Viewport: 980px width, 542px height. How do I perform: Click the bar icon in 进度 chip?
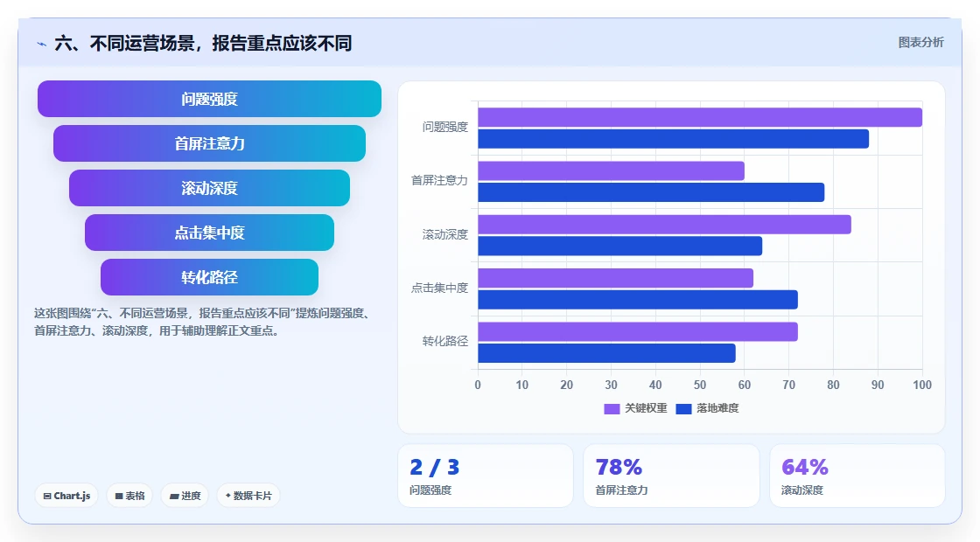(174, 497)
